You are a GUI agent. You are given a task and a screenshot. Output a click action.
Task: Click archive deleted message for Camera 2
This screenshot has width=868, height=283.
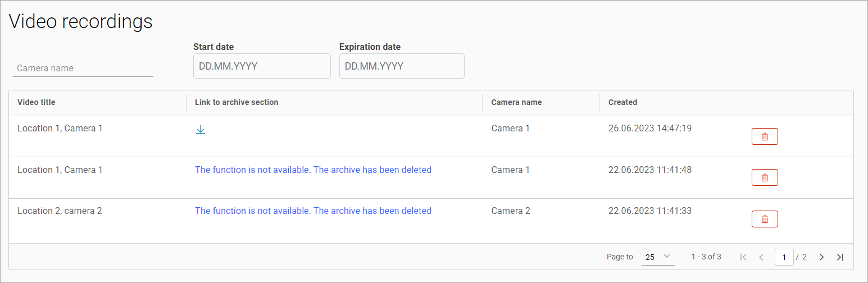pos(313,211)
